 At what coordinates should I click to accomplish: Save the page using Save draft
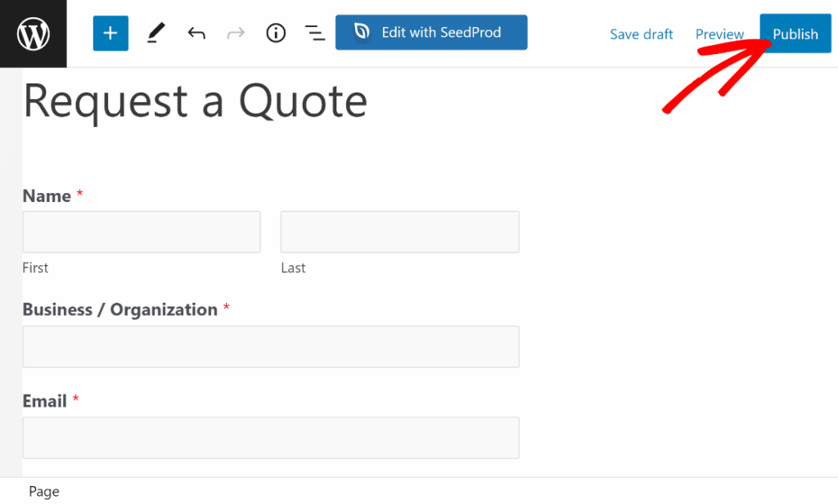click(641, 34)
